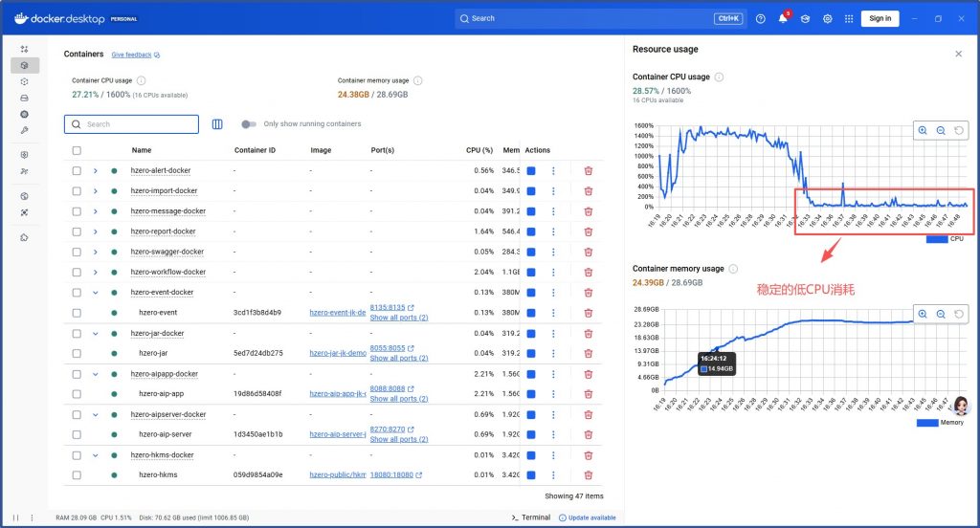This screenshot has height=528, width=980.
Task: Click the CPU legend color swatch
Action: [935, 239]
